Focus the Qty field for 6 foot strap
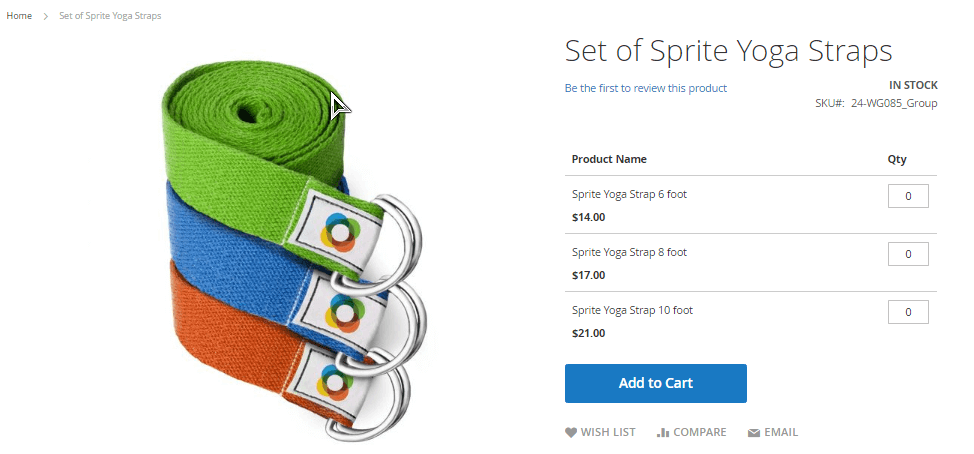The height and width of the screenshot is (454, 974). tap(908, 196)
